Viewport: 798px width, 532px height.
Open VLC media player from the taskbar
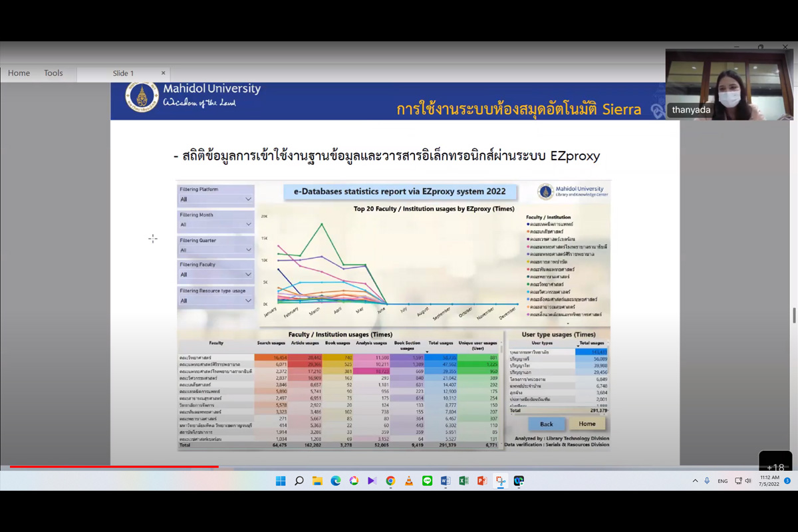[409, 481]
